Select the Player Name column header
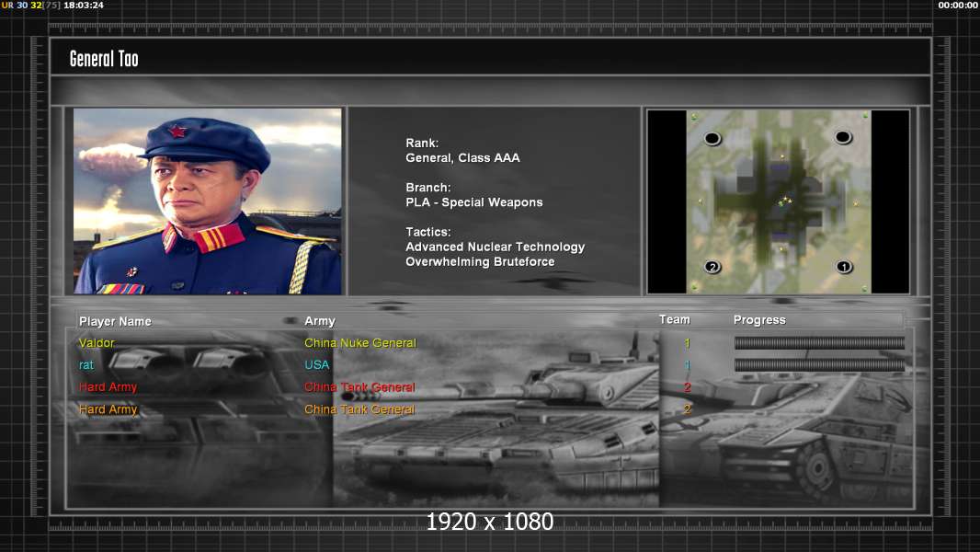This screenshot has height=552, width=980. coord(115,321)
